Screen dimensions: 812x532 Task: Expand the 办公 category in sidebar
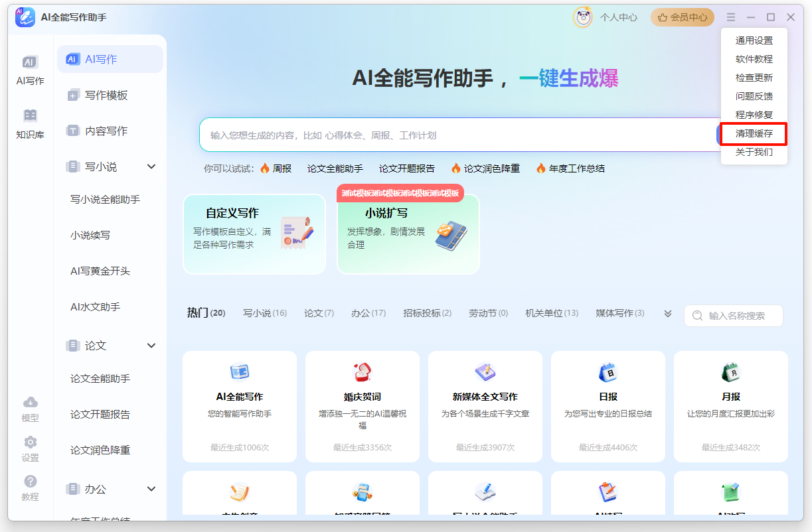pos(151,489)
